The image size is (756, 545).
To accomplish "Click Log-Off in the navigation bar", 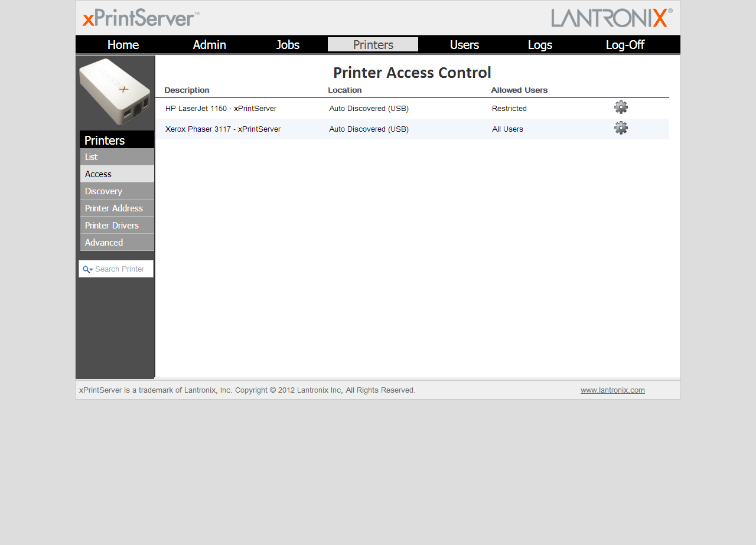I will click(x=625, y=45).
